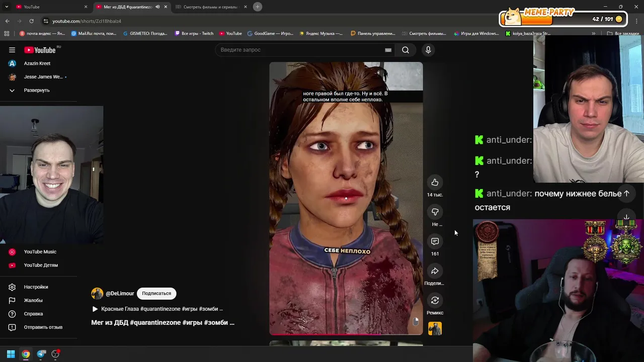Open the on-screen keyboard in search box
The width and height of the screenshot is (644, 362).
[x=388, y=50]
